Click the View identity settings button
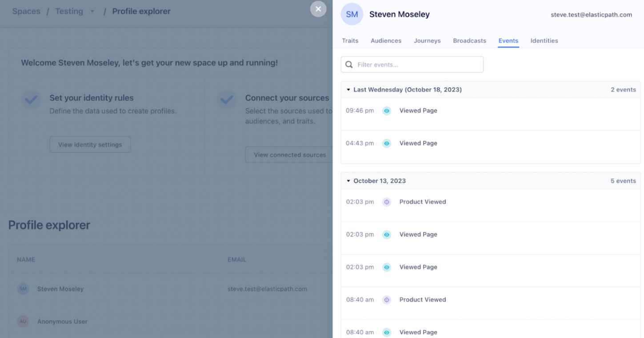Image resolution: width=644 pixels, height=338 pixels. pos(90,144)
